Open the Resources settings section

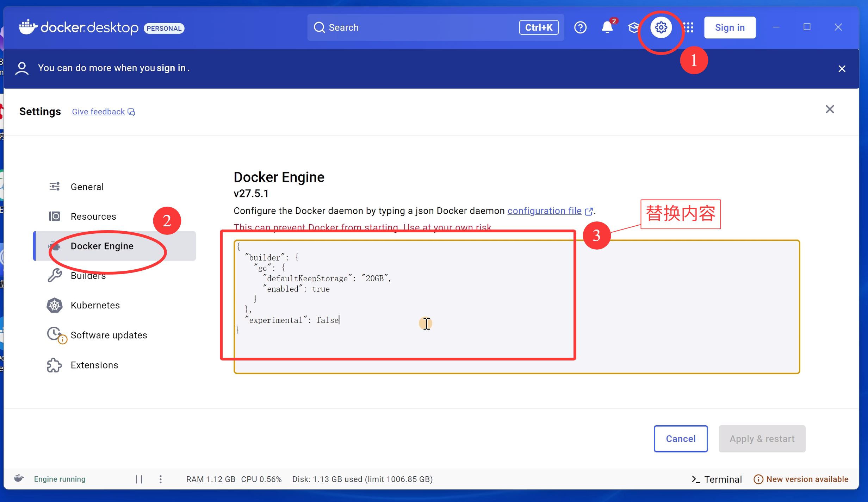point(93,216)
